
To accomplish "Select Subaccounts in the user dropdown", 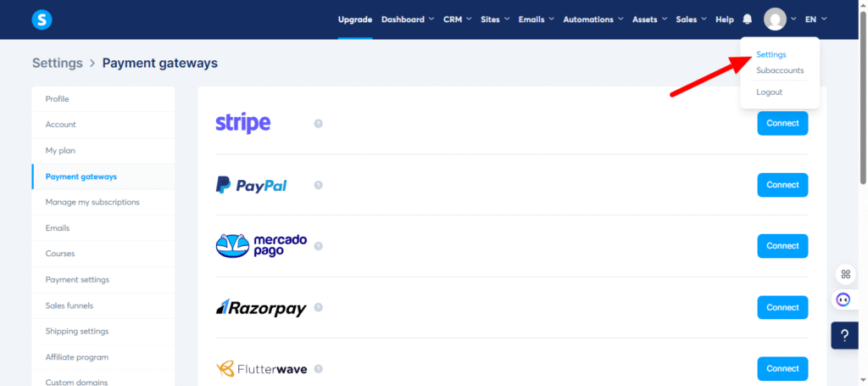I will (780, 70).
